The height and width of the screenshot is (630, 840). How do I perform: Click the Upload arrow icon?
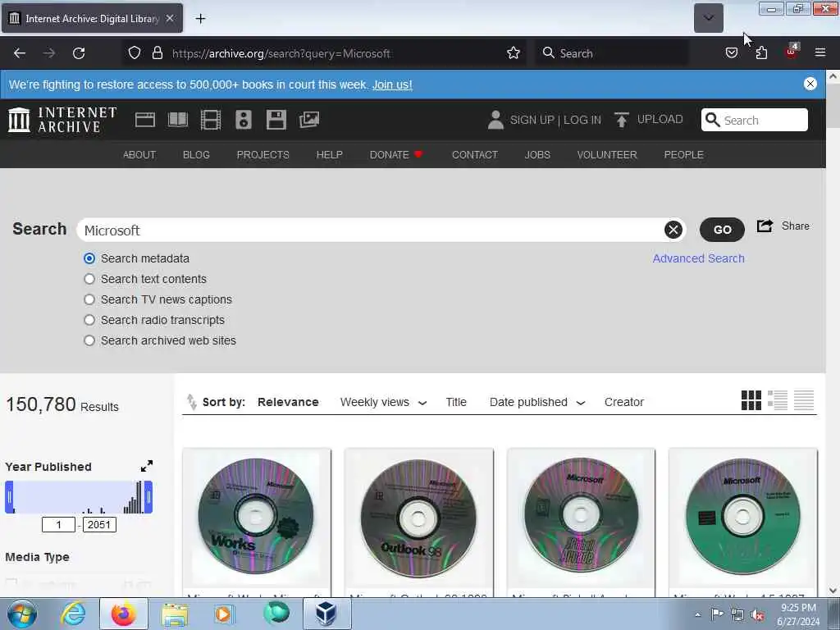pyautogui.click(x=622, y=120)
